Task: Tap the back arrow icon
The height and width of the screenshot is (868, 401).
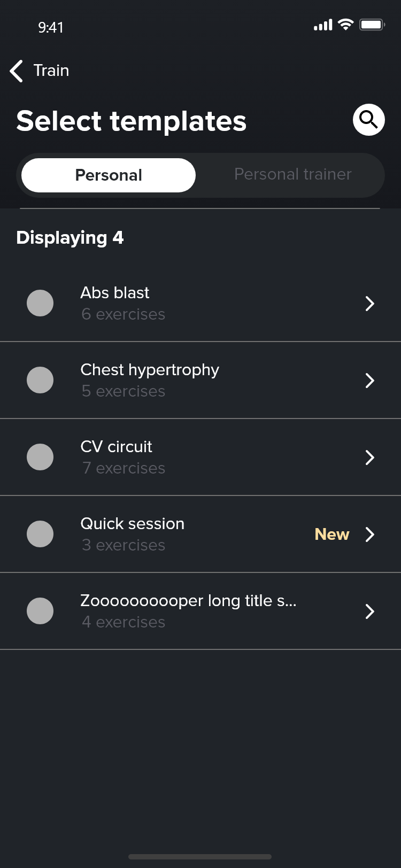Action: pos(17,71)
